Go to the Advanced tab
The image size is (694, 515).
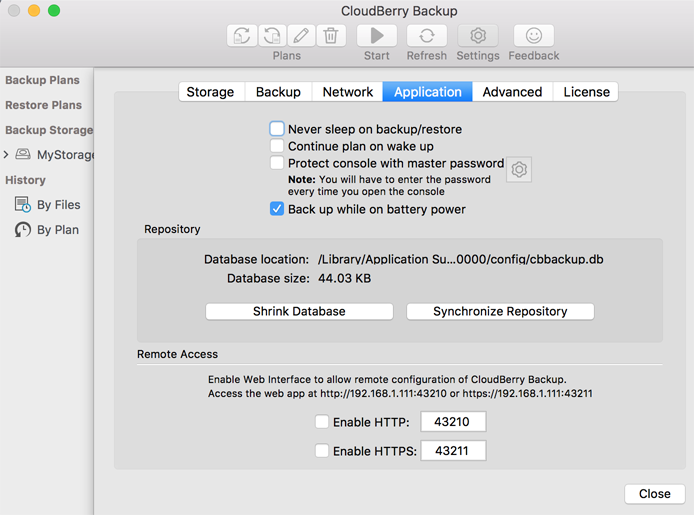(513, 92)
